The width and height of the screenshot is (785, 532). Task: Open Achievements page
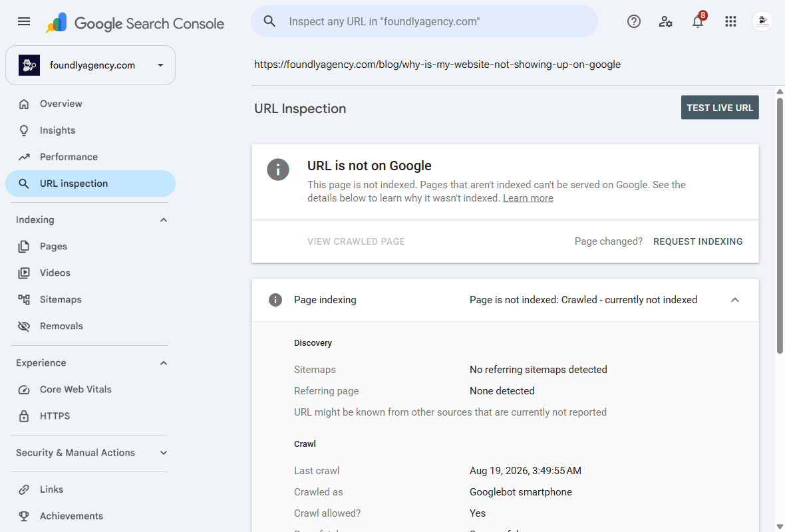coord(90,517)
